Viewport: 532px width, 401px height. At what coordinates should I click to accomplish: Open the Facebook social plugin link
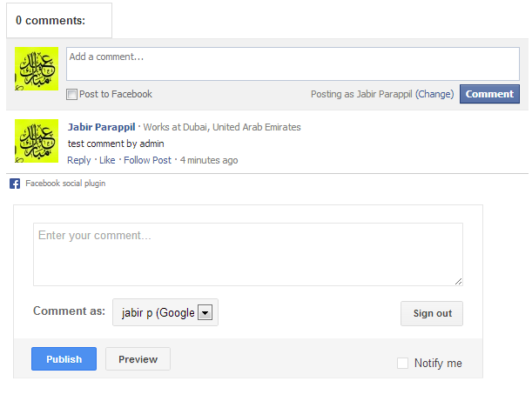65,184
